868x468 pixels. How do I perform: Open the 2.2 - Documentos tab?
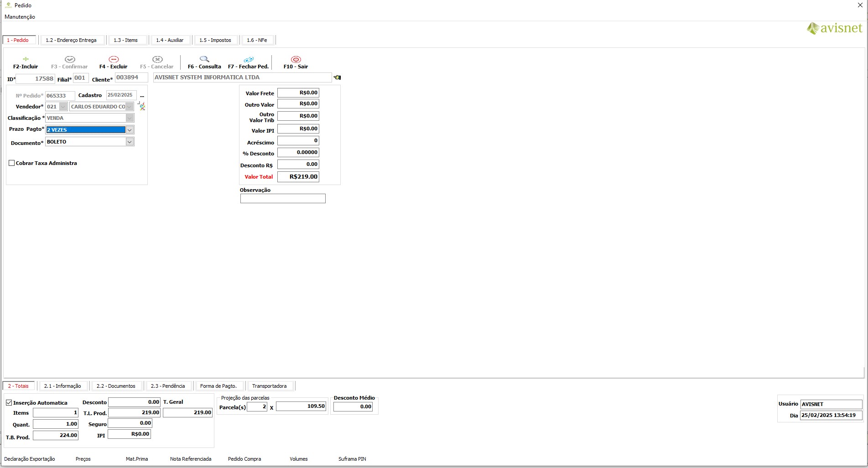click(116, 386)
